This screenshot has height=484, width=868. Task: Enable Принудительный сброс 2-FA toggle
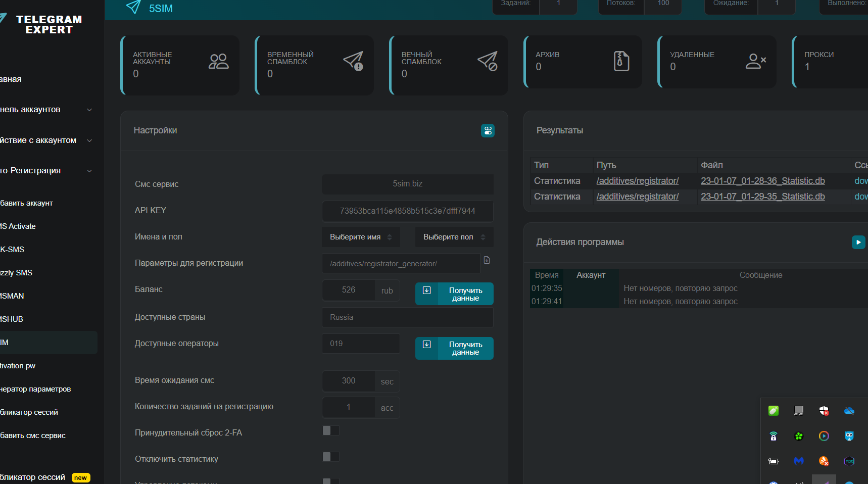[x=331, y=430]
